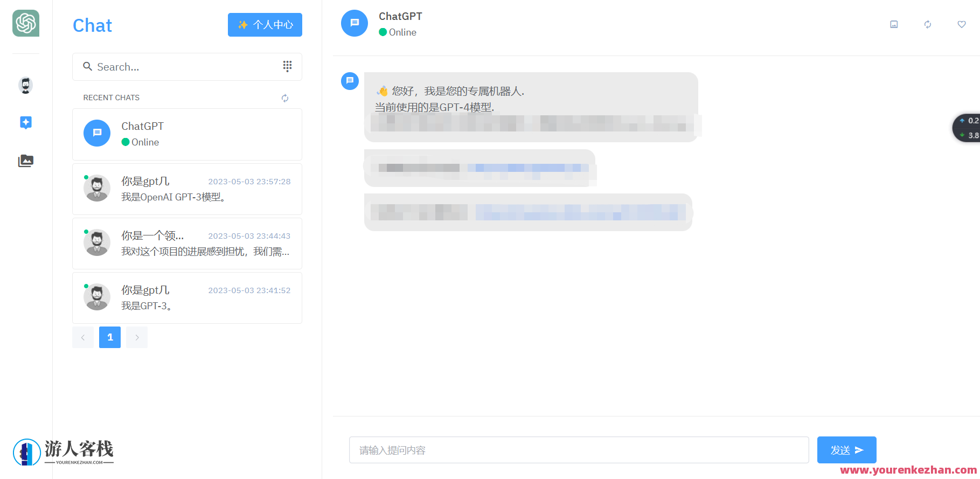Click text 我是OpenAI GPT-3模型。
Image resolution: width=980 pixels, height=479 pixels.
pos(174,197)
